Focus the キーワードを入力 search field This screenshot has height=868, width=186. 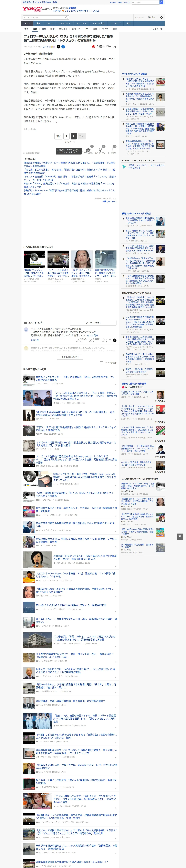point(43,18)
